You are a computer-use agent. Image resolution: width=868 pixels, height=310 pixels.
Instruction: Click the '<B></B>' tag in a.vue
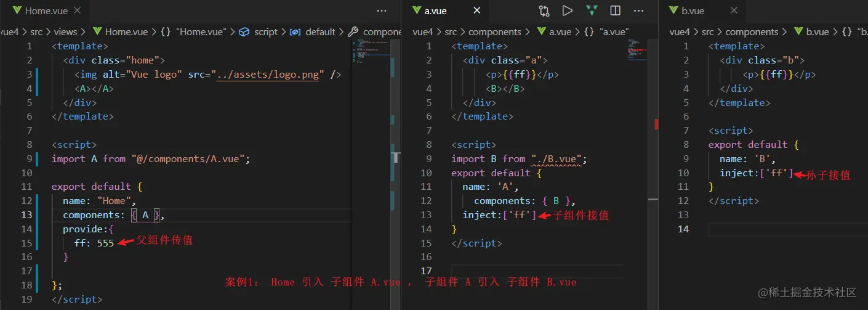(505, 89)
